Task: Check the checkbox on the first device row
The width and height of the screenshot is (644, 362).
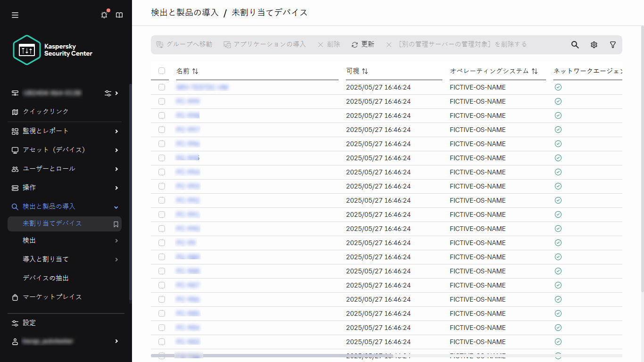Action: 162,87
